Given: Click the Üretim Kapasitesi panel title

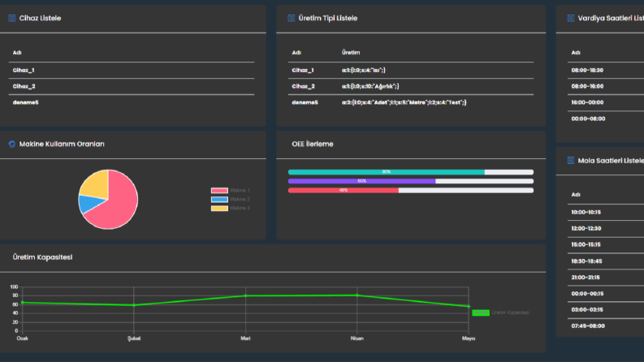Looking at the screenshot, I should [42, 257].
